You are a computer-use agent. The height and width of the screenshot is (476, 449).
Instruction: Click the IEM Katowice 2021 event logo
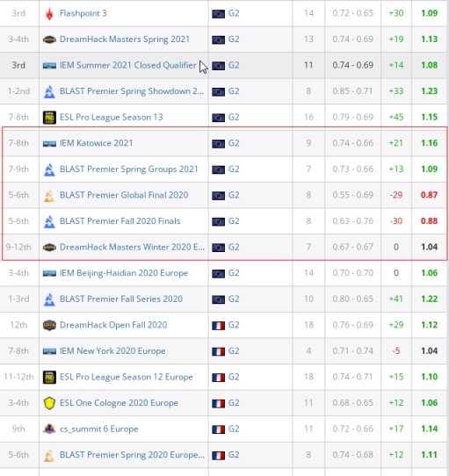click(49, 143)
